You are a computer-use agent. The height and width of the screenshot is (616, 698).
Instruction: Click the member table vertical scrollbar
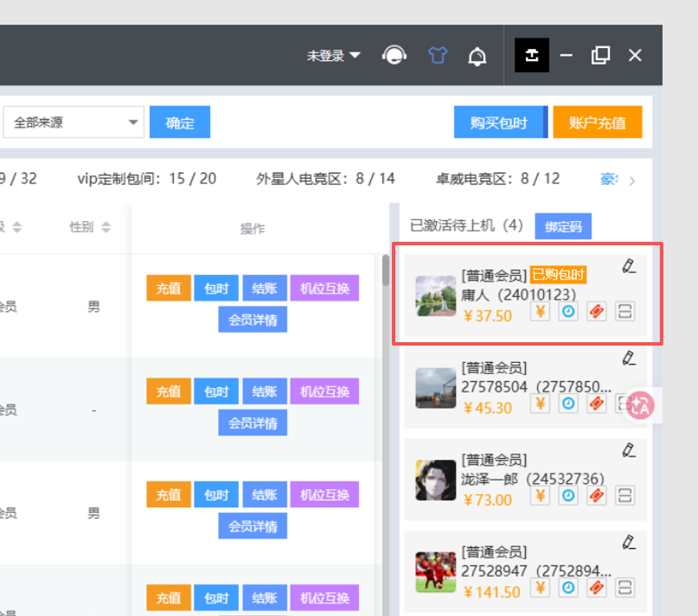coord(385,270)
